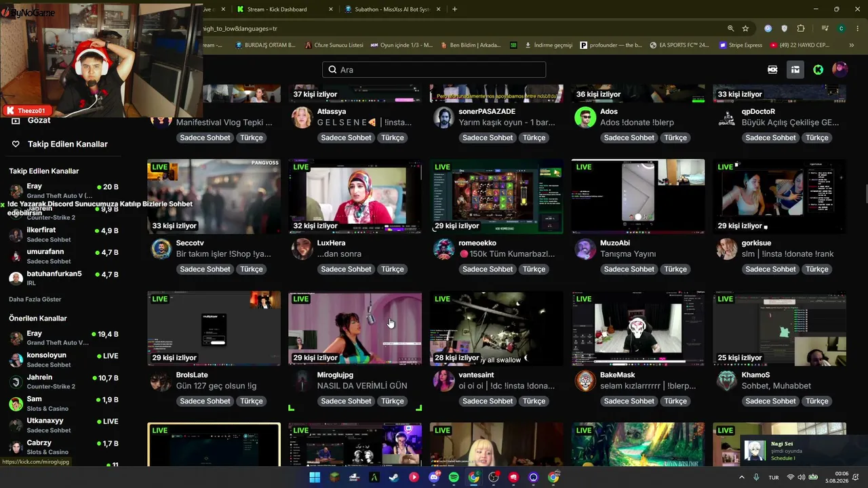Open the tab media control icon
Viewport: 868px width, 488px height.
pos(825,28)
